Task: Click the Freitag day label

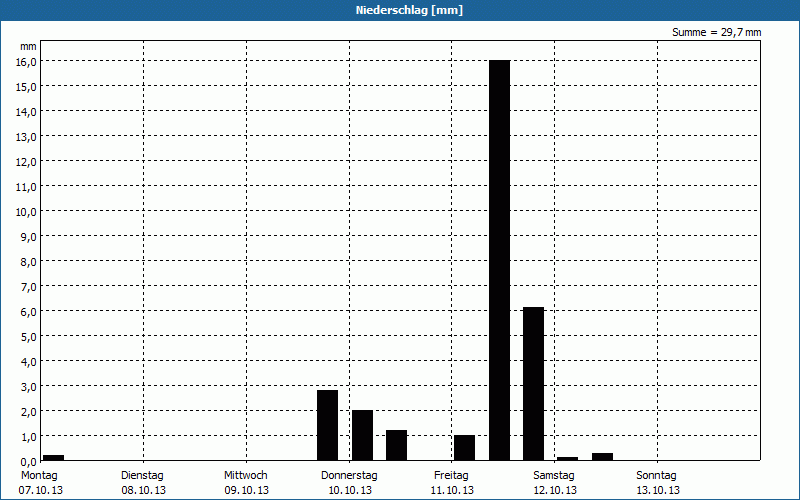Action: click(451, 476)
